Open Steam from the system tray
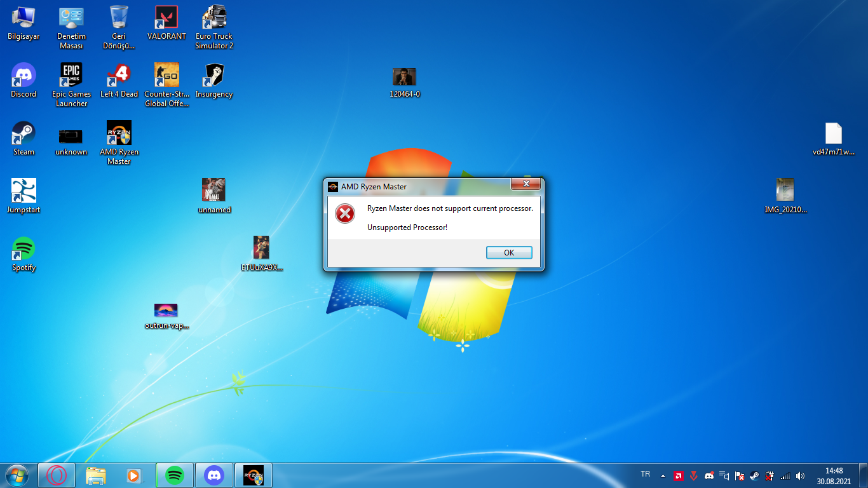The height and width of the screenshot is (488, 868). point(754,476)
